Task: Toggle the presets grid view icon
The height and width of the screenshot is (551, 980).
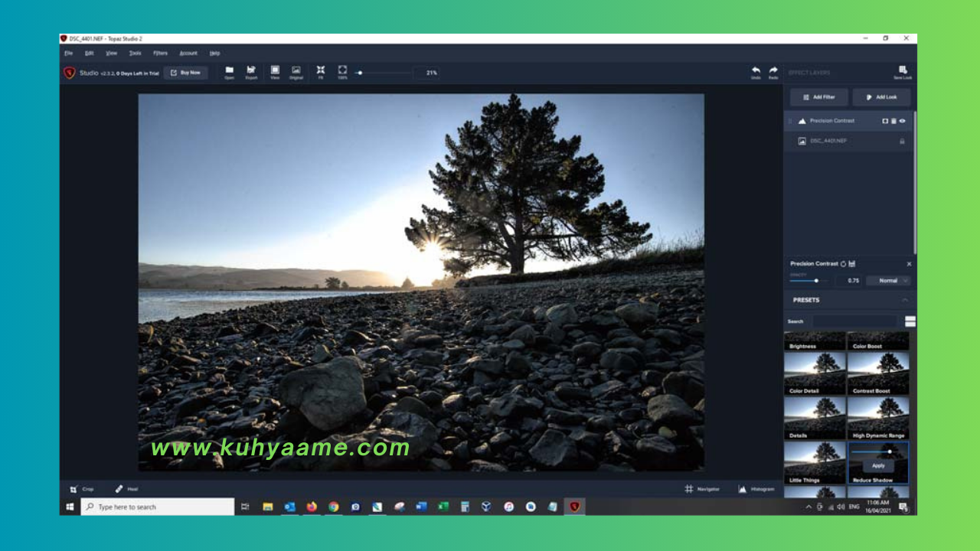Action: pyautogui.click(x=910, y=321)
